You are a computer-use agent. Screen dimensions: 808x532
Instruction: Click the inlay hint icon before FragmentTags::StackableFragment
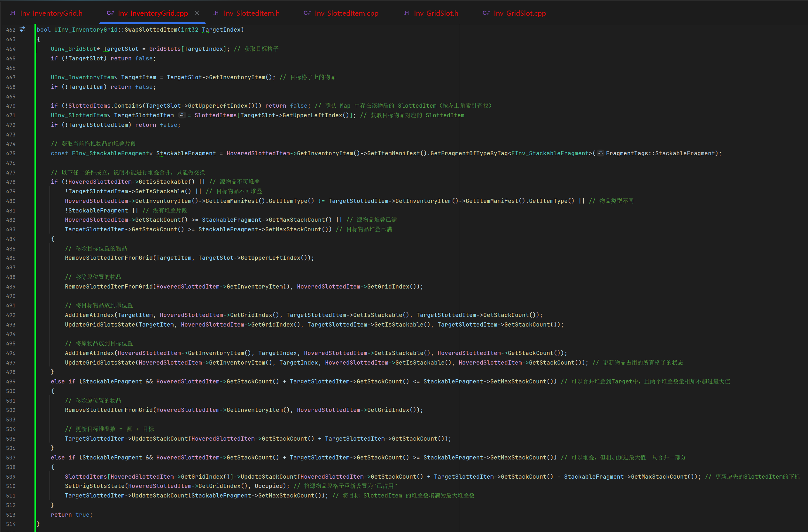pyautogui.click(x=601, y=153)
